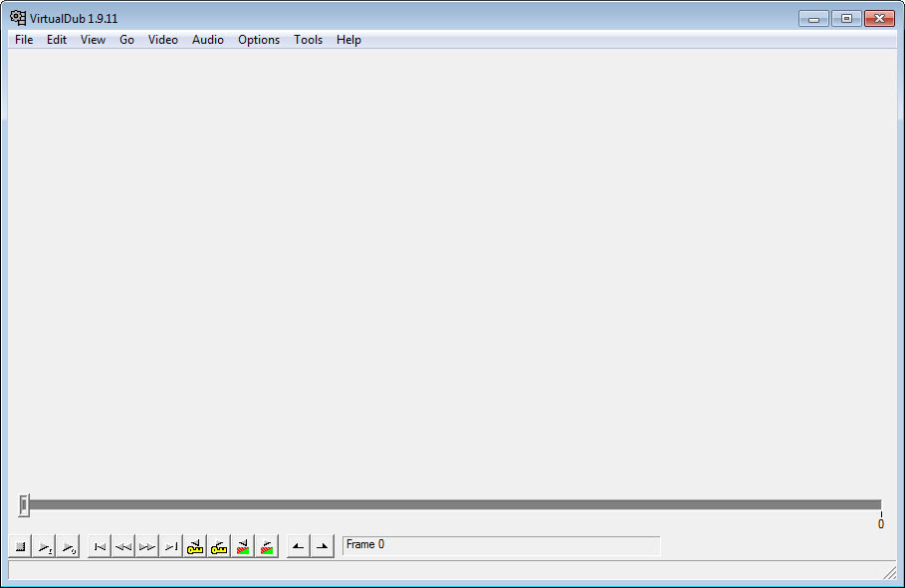Open the Video menu

[162, 40]
